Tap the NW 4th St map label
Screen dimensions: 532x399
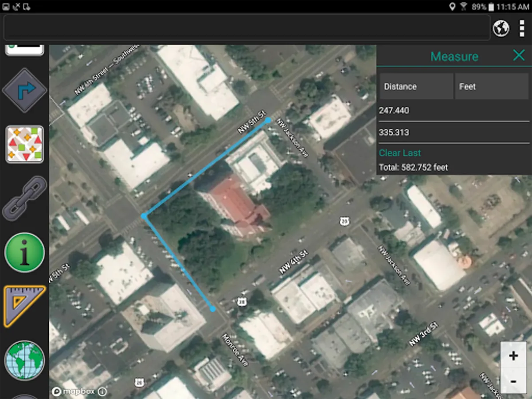[x=293, y=262]
